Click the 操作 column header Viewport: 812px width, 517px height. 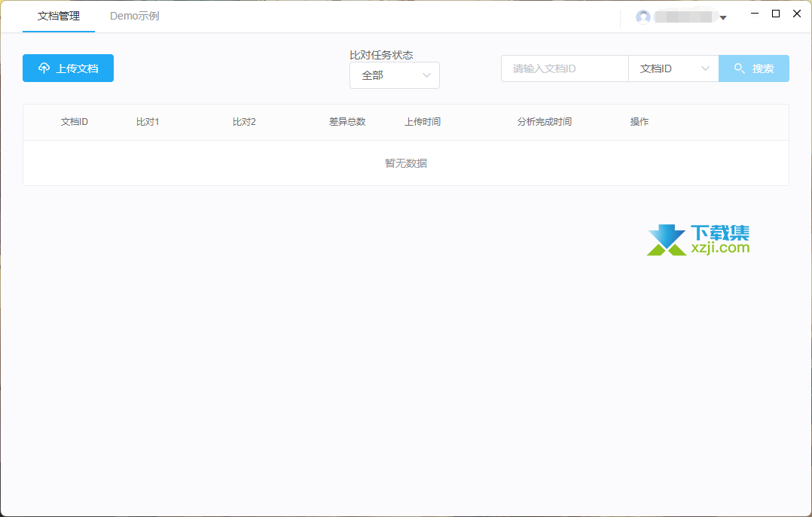tap(639, 122)
